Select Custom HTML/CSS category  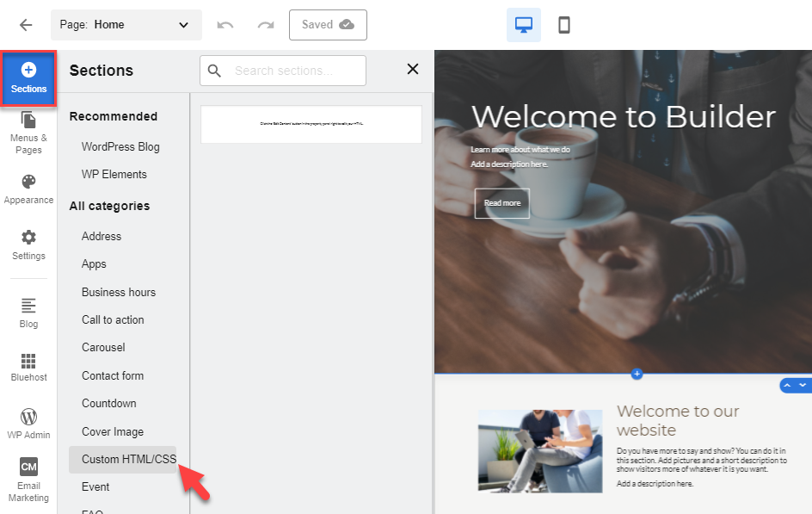128,459
